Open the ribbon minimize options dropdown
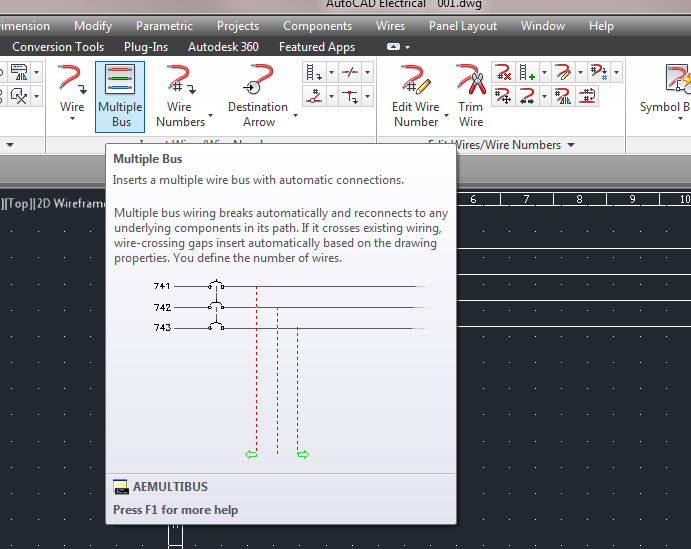Viewport: 691px width, 549px height. 408,47
